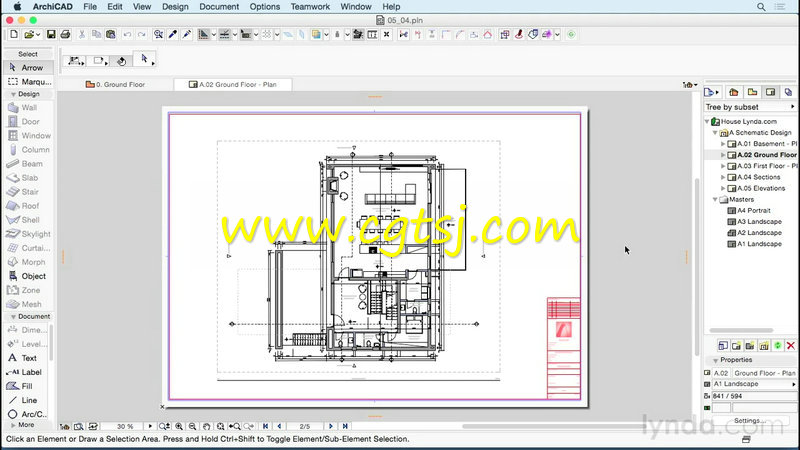This screenshot has height=450, width=800.
Task: Choose the Skylight tool
Action: pos(28,234)
